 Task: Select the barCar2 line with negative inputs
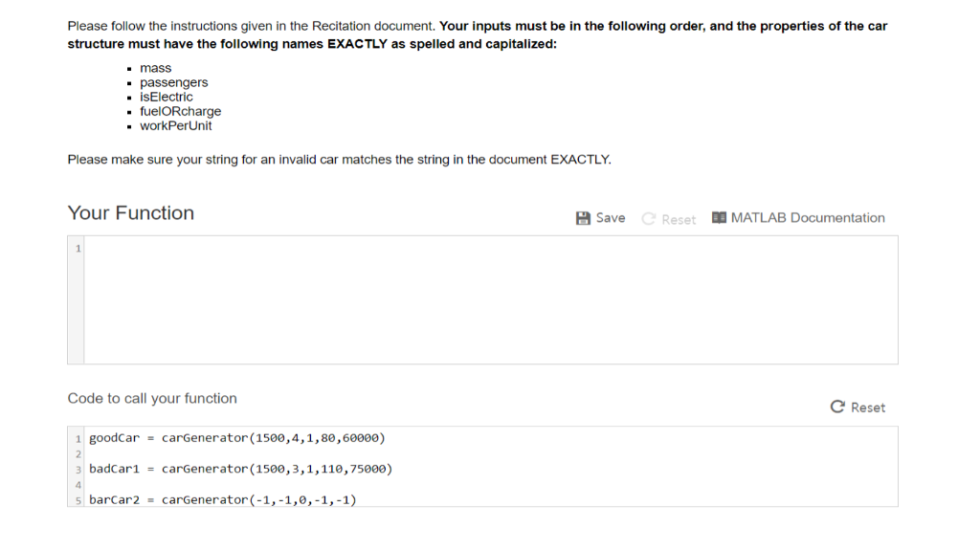[222, 498]
